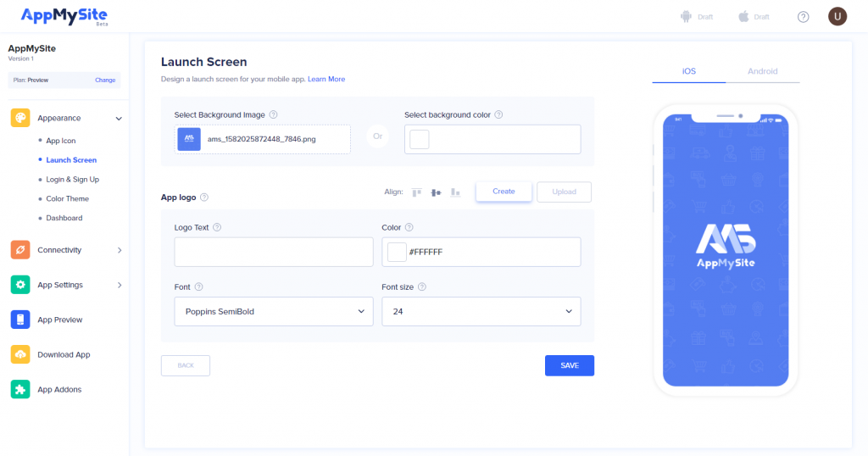Viewport: 868px width, 456px height.
Task: Expand the App Settings section chevron
Action: coord(120,285)
